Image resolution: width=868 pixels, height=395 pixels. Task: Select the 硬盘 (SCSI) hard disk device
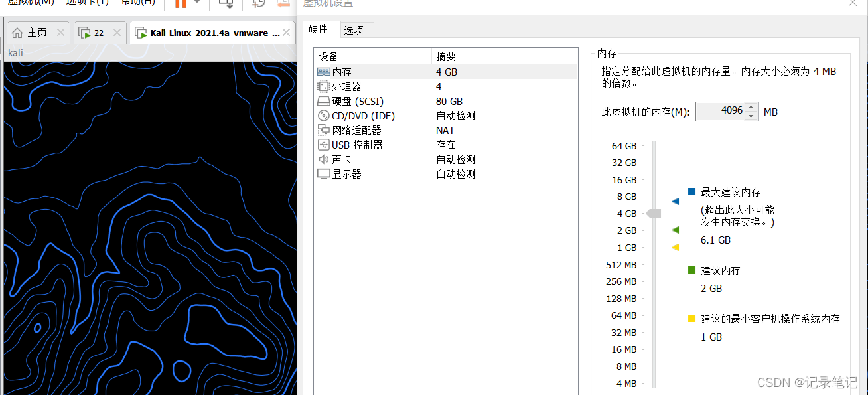352,101
